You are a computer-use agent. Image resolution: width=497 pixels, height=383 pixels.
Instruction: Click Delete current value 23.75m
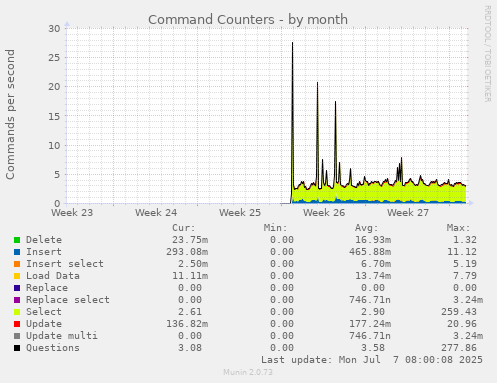[190, 240]
